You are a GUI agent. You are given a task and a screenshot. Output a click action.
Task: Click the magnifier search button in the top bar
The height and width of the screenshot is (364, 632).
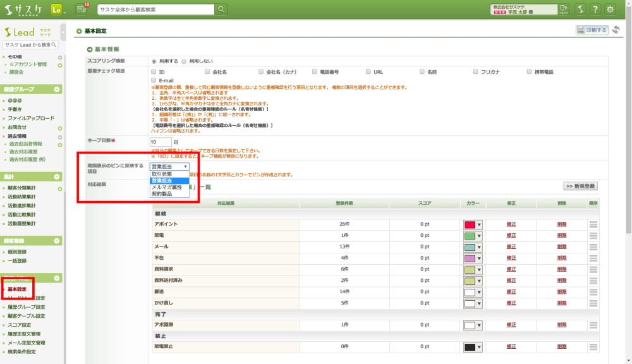(x=221, y=9)
